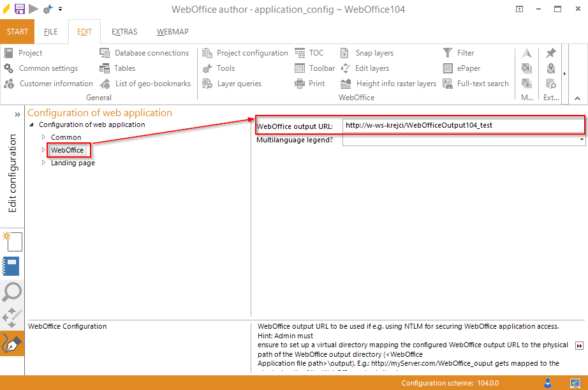Open the magnifier search tool in left sidebar
This screenshot has height=390, width=588.
coord(12,292)
